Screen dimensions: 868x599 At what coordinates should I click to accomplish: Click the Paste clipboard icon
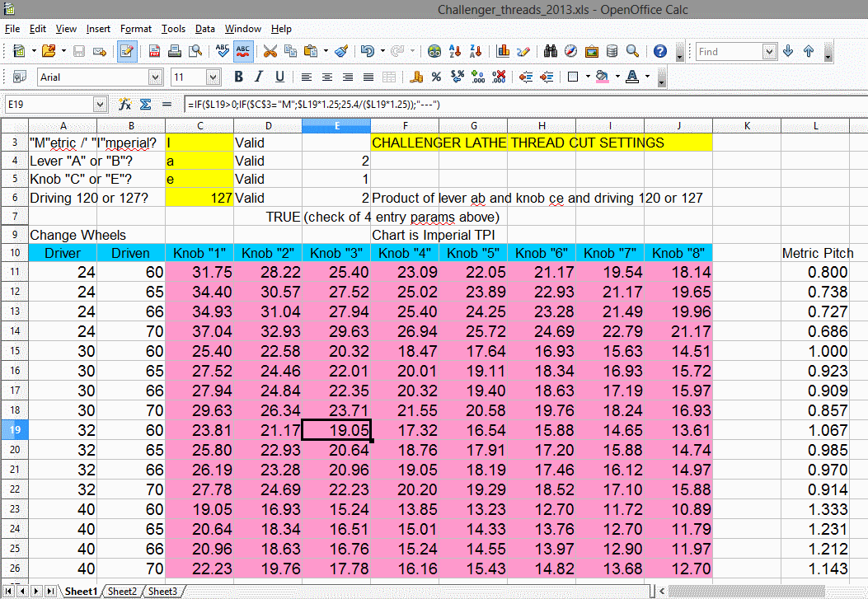(311, 51)
